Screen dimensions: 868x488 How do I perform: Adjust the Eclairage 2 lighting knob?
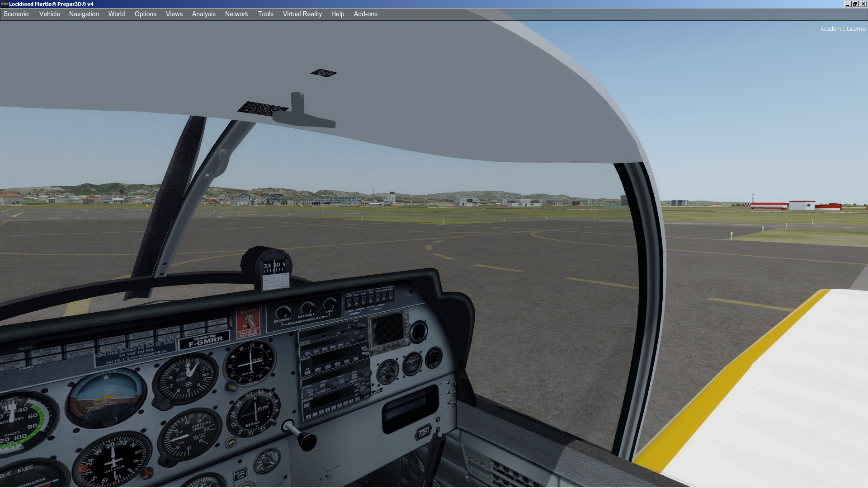click(307, 308)
